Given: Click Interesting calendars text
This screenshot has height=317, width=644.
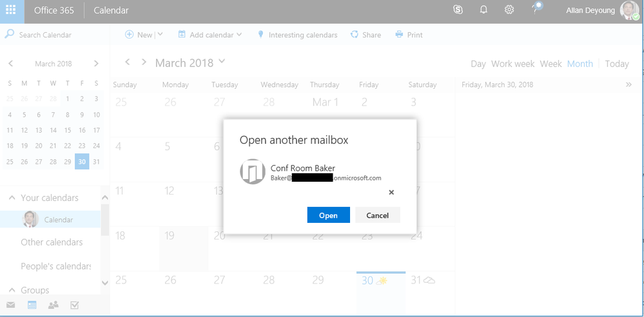Looking at the screenshot, I should (303, 35).
